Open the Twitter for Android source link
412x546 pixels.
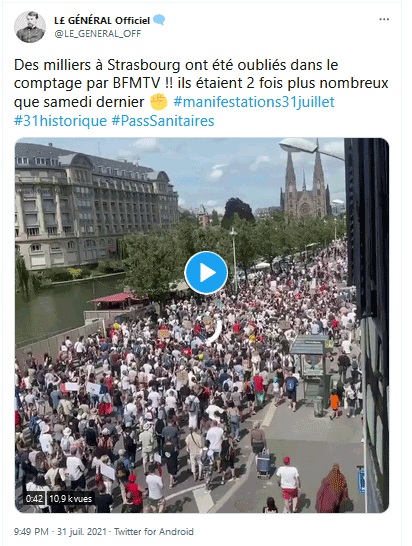point(154,532)
